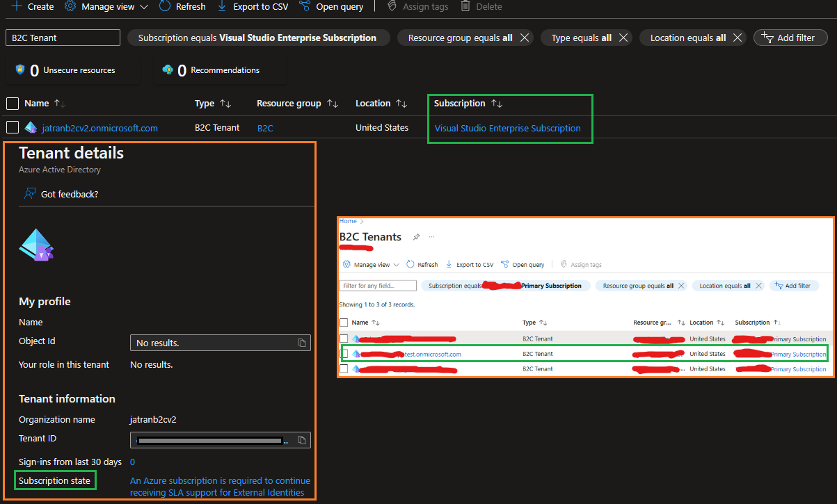Click the B2C tenant icon beside jatranb2cv2

[x=30, y=127]
